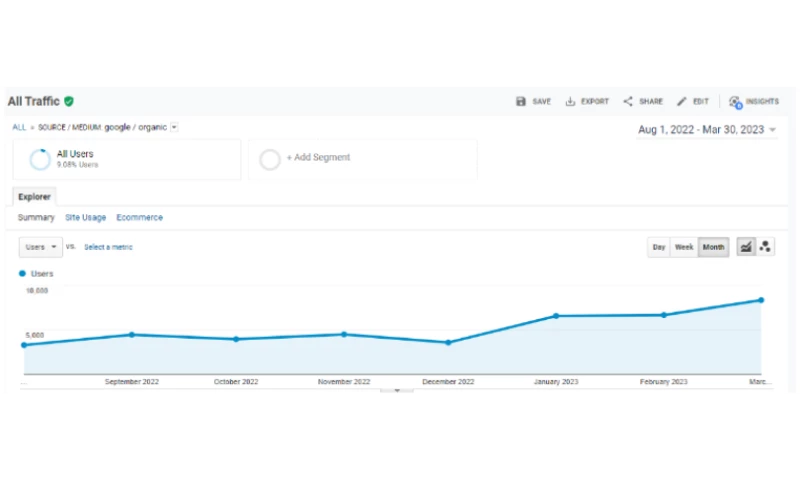Set the chart interval to Month
The height and width of the screenshot is (480, 800).
click(x=713, y=247)
